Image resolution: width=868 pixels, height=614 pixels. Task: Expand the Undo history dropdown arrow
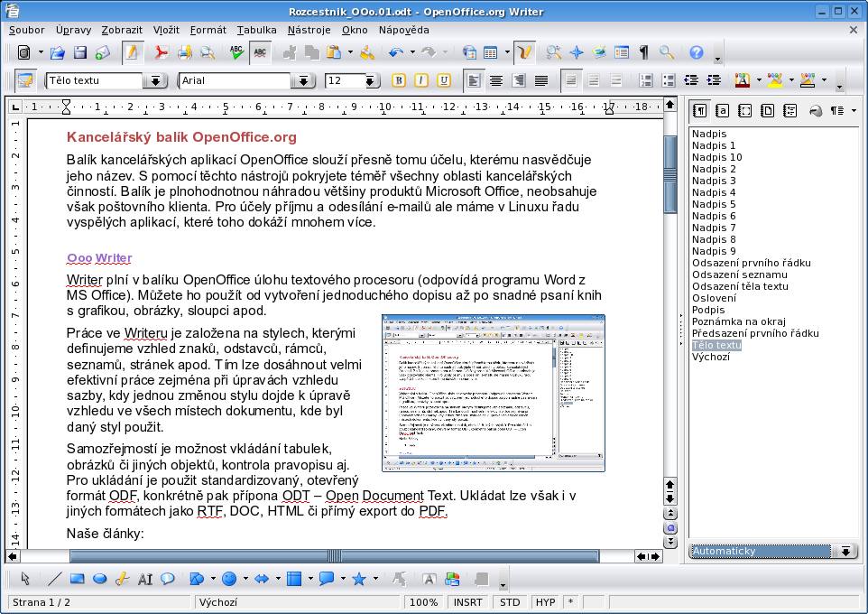click(412, 52)
